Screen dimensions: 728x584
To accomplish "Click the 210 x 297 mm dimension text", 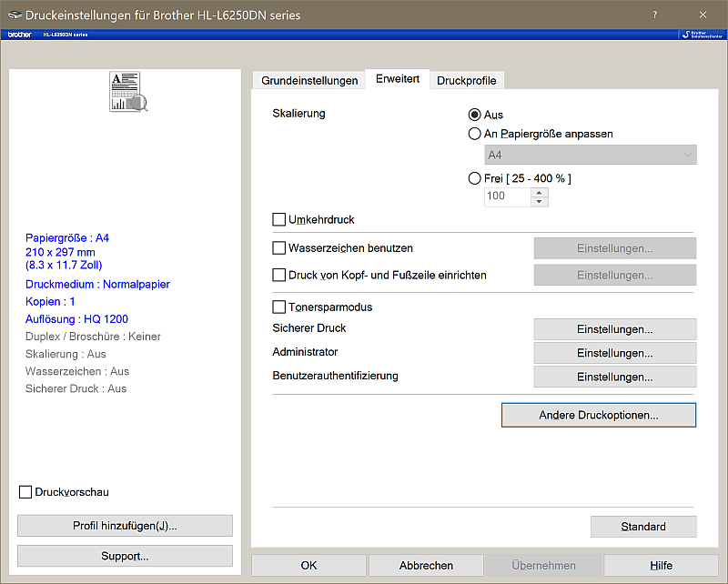I will pos(60,252).
